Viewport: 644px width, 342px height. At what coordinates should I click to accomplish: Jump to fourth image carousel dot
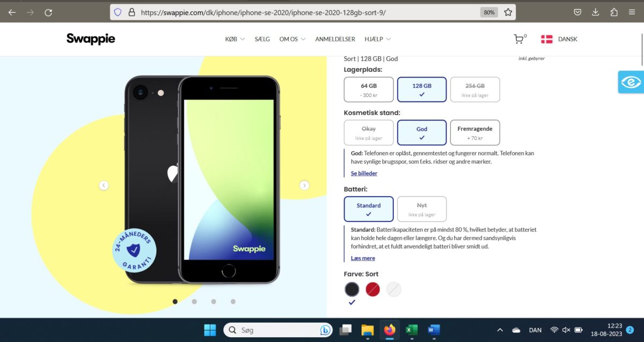[x=233, y=302]
